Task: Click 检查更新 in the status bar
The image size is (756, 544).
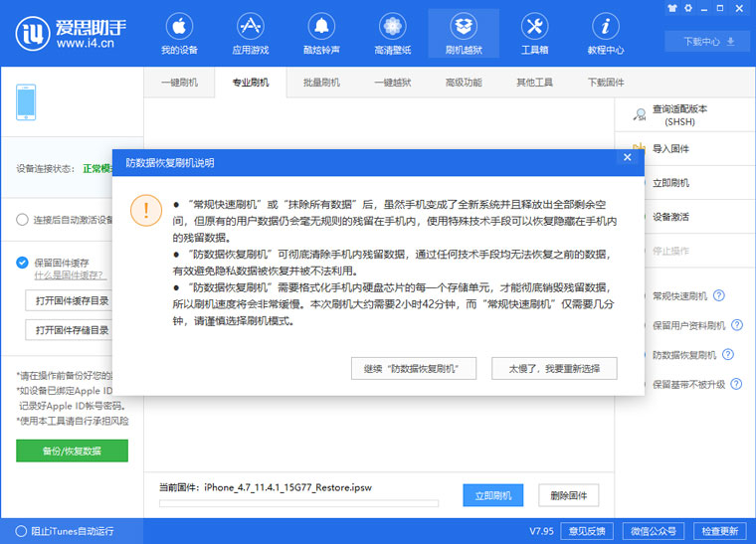Action: point(720,531)
